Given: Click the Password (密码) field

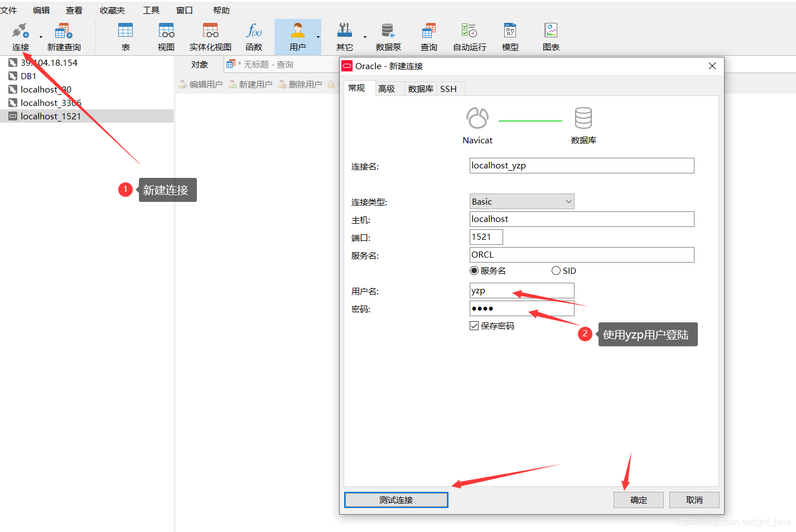Looking at the screenshot, I should (x=522, y=308).
